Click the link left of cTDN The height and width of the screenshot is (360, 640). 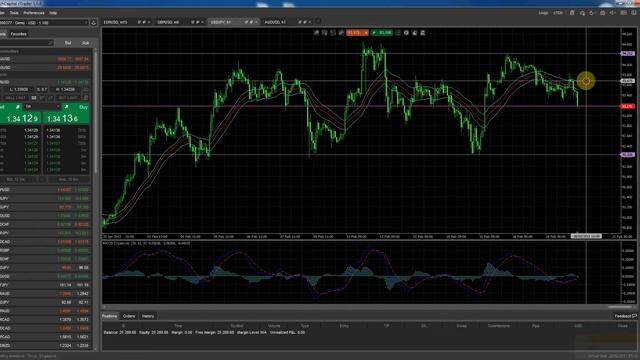tap(543, 13)
